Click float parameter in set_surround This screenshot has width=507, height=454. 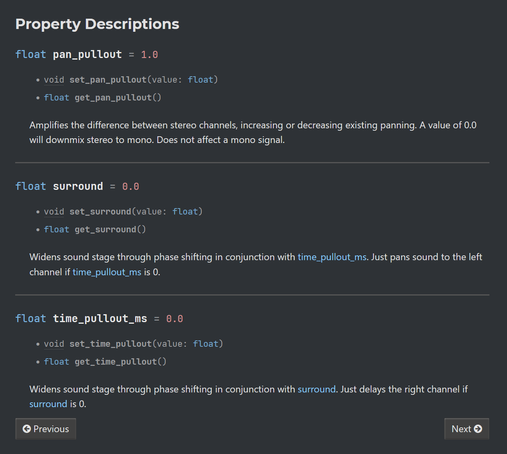185,212
